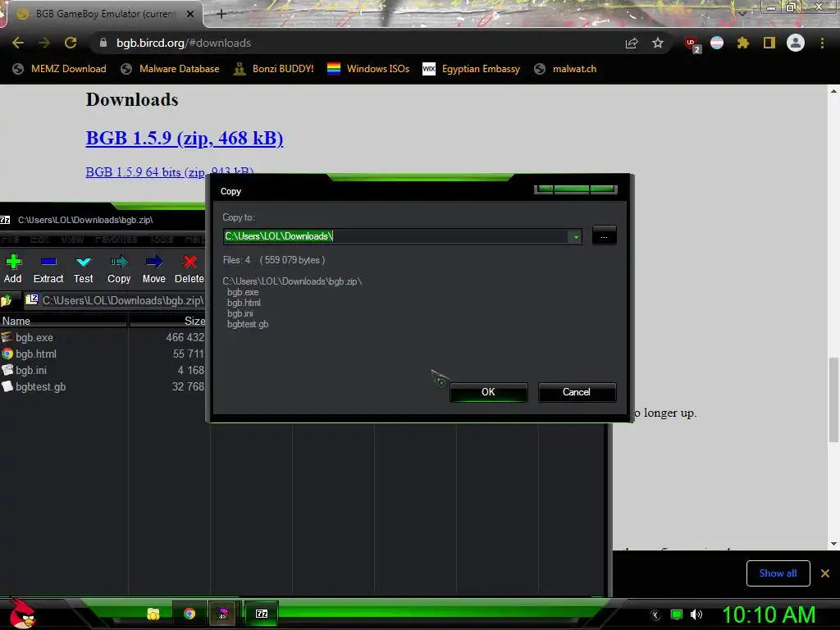Open File Explorer from the taskbar

click(153, 614)
